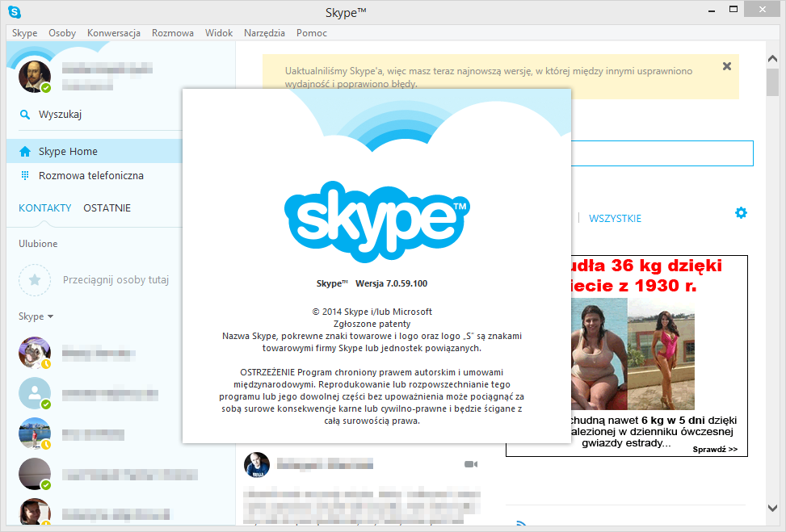
Task: Switch to the KONTAKTY tab
Action: [x=45, y=208]
